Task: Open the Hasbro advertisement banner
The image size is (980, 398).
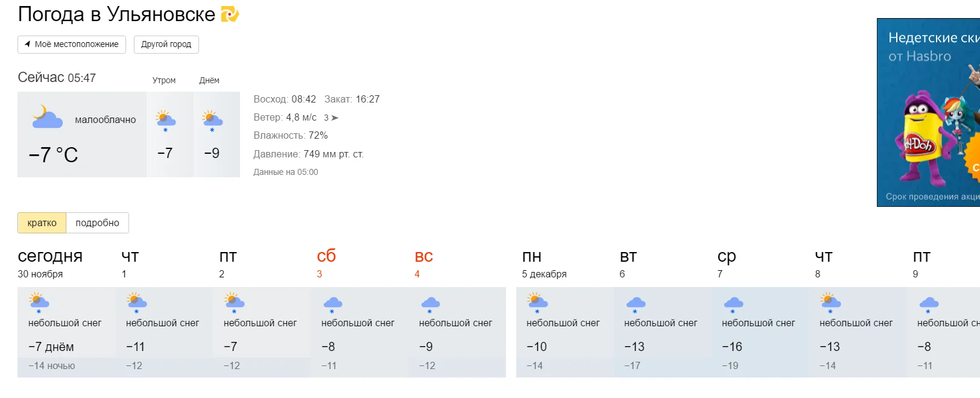Action: [928, 112]
